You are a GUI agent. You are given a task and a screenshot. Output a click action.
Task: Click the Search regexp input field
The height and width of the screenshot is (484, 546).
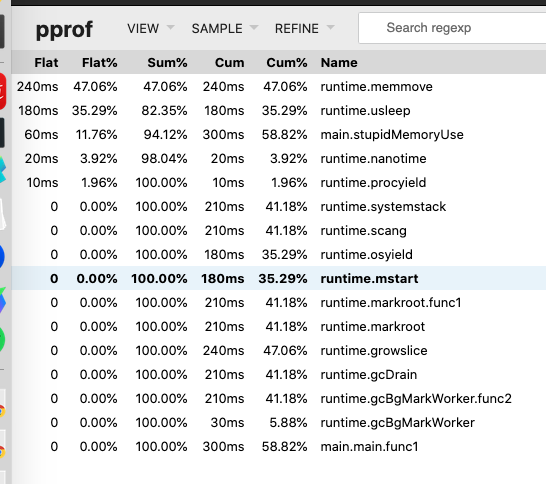coord(452,28)
